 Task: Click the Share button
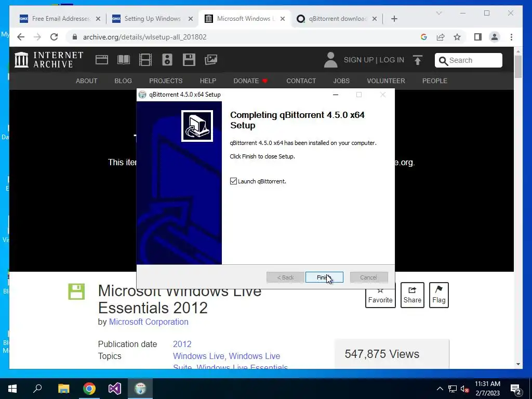[412, 295]
